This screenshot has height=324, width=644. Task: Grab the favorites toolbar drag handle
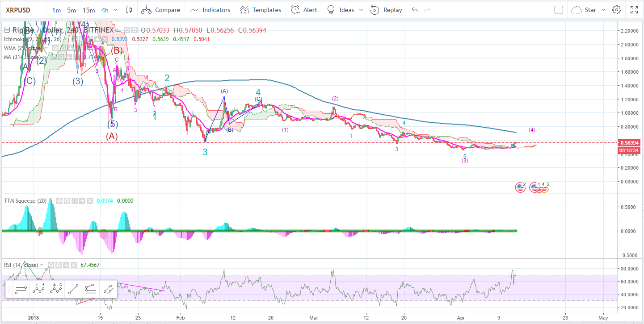point(8,289)
